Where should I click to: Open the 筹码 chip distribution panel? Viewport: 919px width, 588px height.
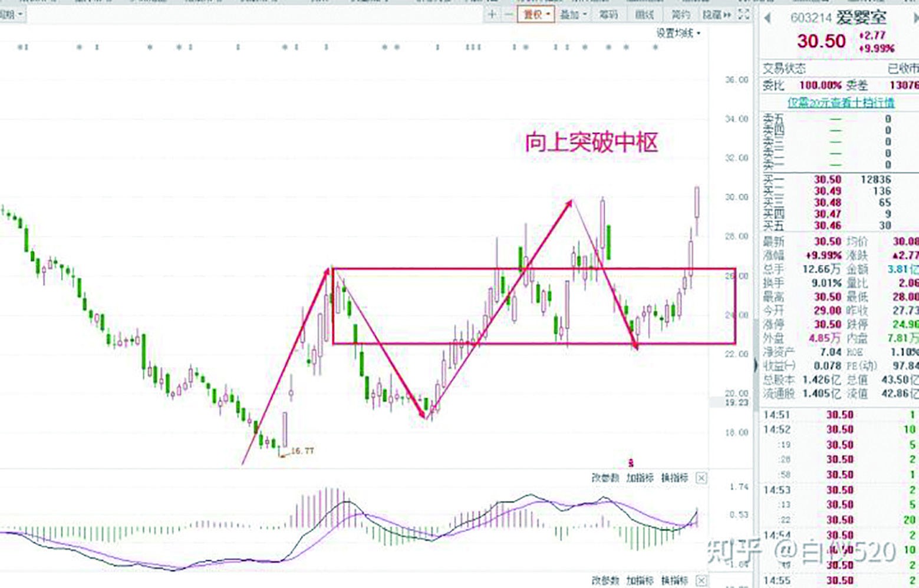(x=607, y=14)
